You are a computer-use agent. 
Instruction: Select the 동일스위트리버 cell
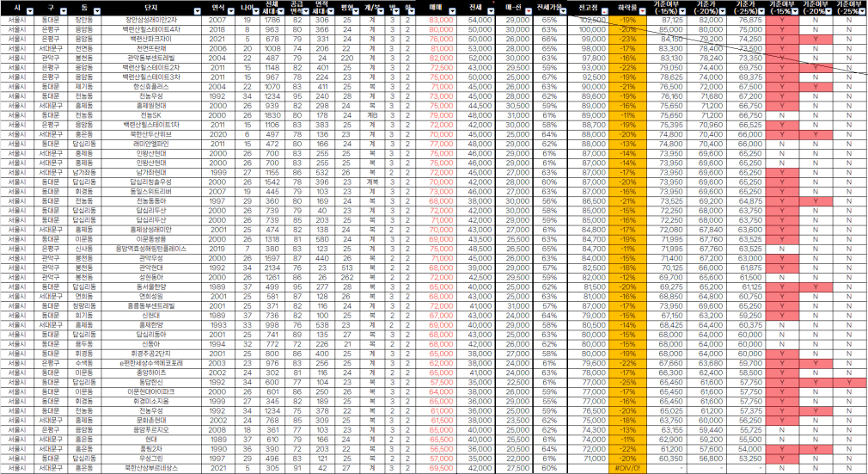pos(151,192)
